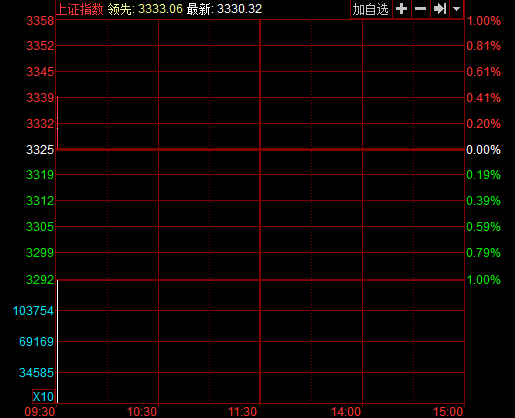Screen dimensions: 515x418
Task: Select the 15:00 time axis marker
Action: point(448,412)
